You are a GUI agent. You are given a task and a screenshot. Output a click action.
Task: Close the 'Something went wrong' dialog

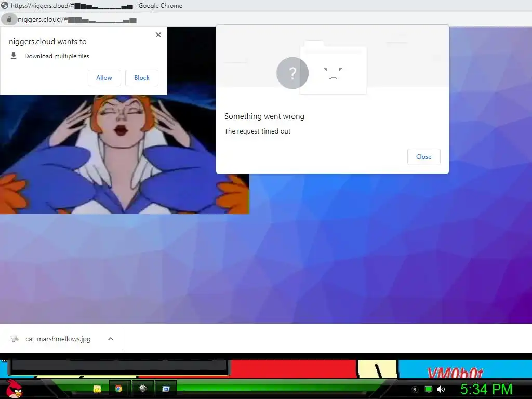(424, 157)
